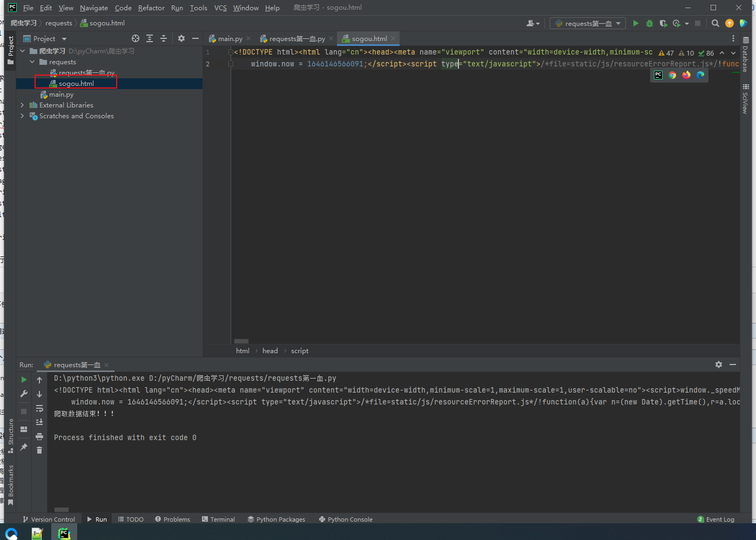756x540 pixels.
Task: Open the Version Control tool window
Action: tap(49, 519)
